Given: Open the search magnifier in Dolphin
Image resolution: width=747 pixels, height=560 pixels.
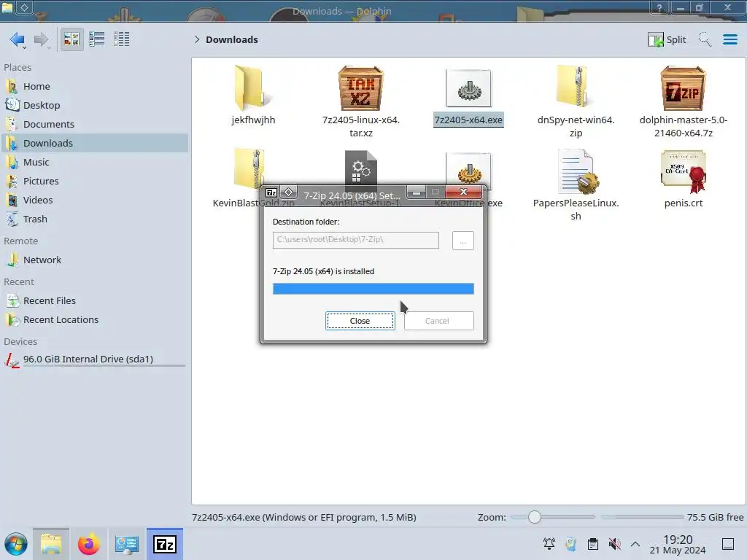Looking at the screenshot, I should tap(705, 39).
